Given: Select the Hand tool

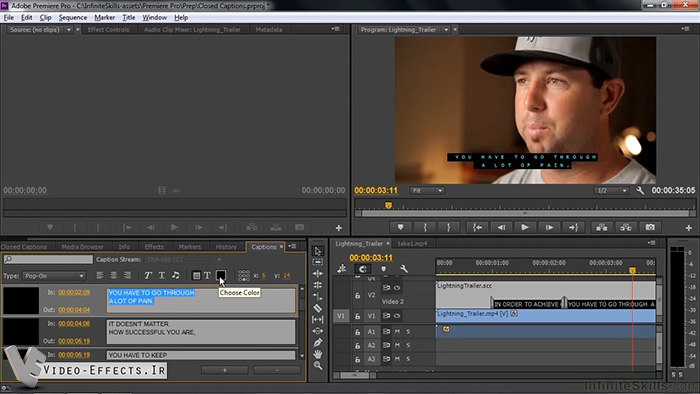Looking at the screenshot, I should point(317,354).
